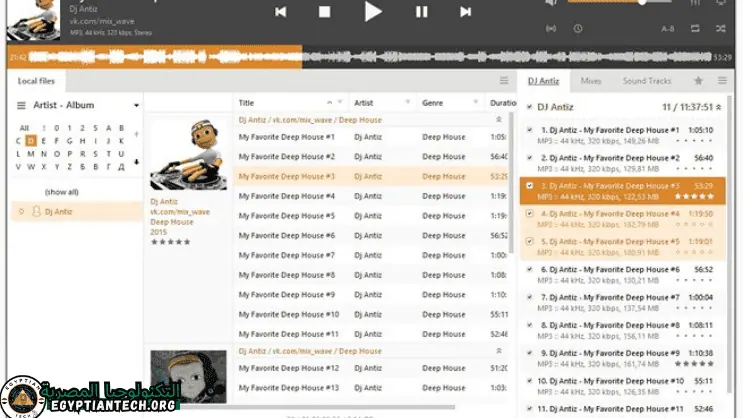Open the Artist - Album grouping dropdown
This screenshot has height=418, width=743.
click(x=136, y=105)
